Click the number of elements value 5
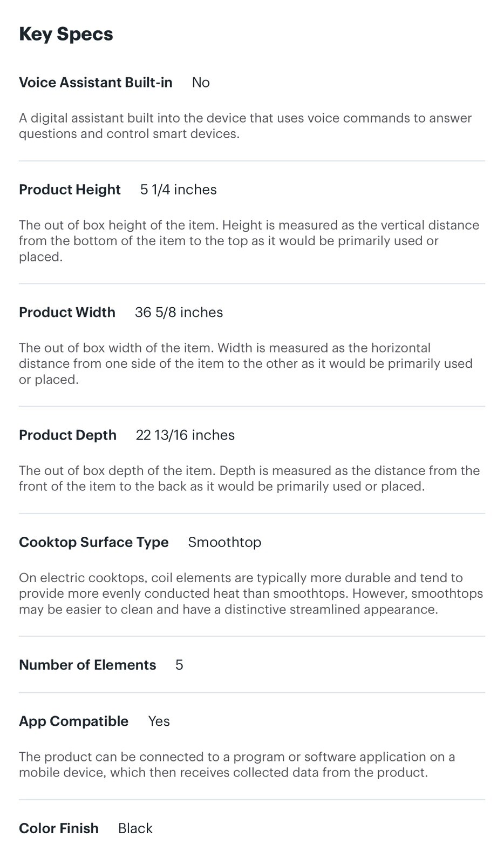The image size is (504, 864). pyautogui.click(x=179, y=665)
